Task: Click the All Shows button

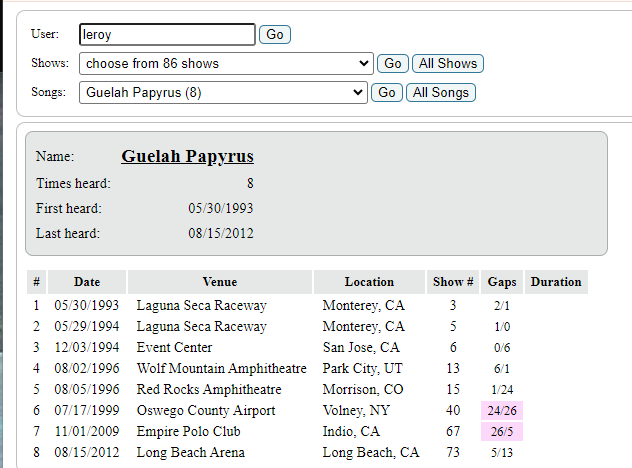Action: (447, 63)
